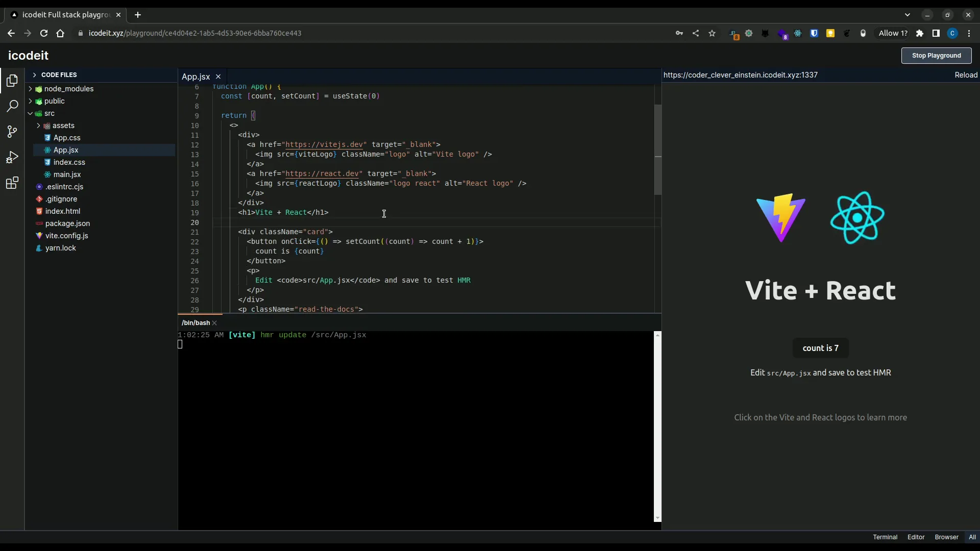The height and width of the screenshot is (551, 980).
Task: Toggle the browser side panel icon
Action: 936,33
